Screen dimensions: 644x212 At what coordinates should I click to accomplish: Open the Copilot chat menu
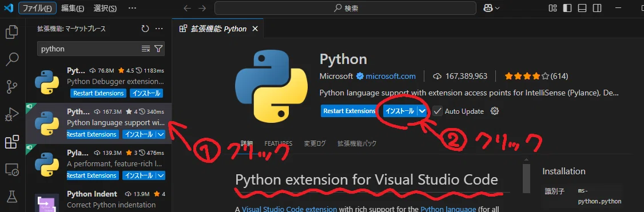click(492, 8)
